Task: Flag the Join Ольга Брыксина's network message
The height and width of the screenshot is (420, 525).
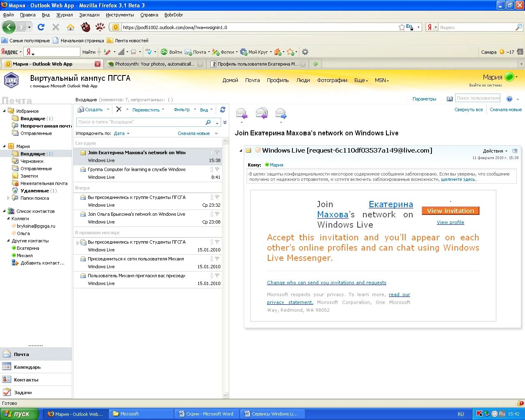Action: 217,214
